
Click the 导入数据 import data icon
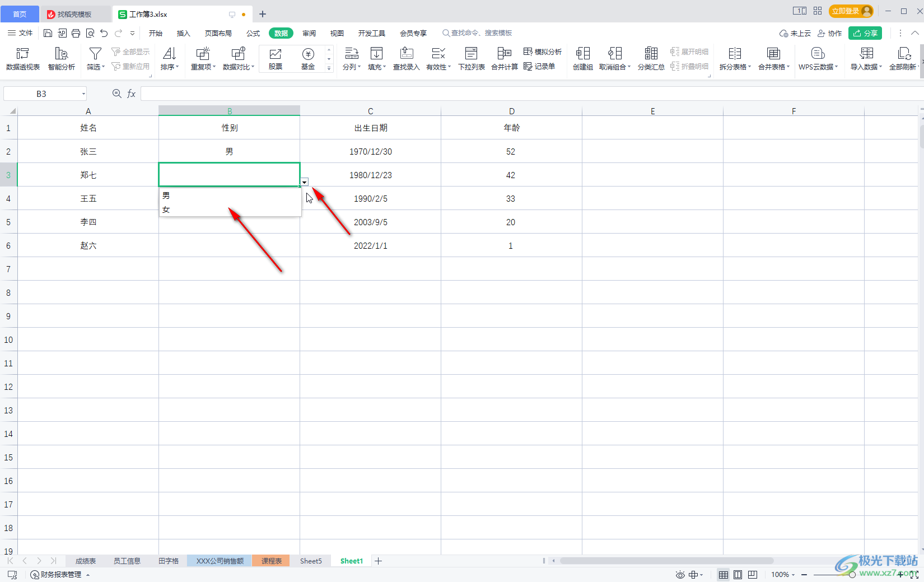(x=867, y=53)
